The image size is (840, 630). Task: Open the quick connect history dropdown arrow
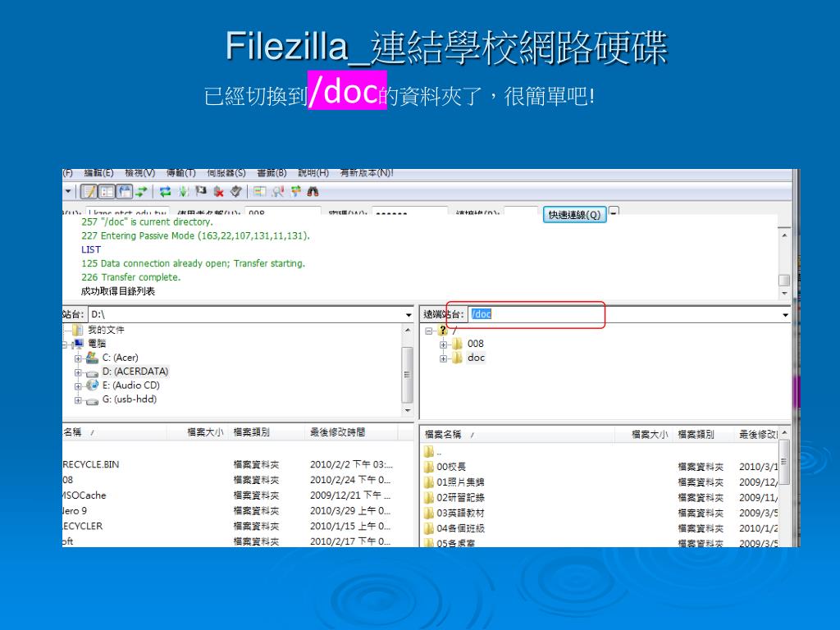pos(614,212)
